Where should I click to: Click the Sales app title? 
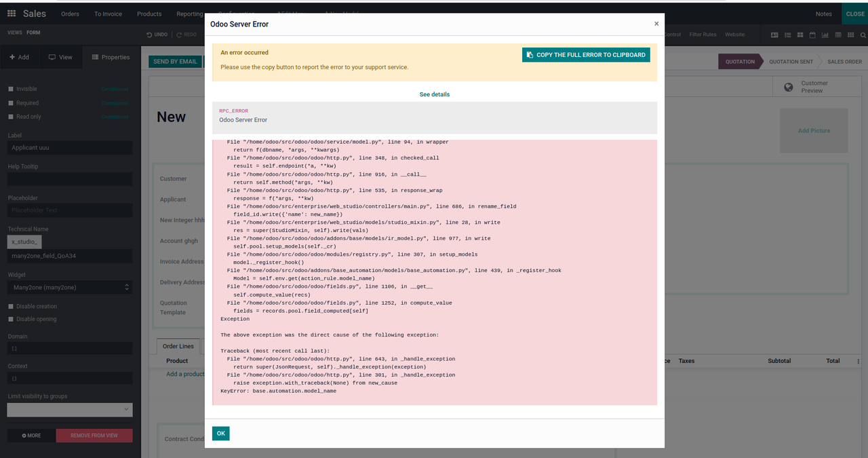(35, 14)
